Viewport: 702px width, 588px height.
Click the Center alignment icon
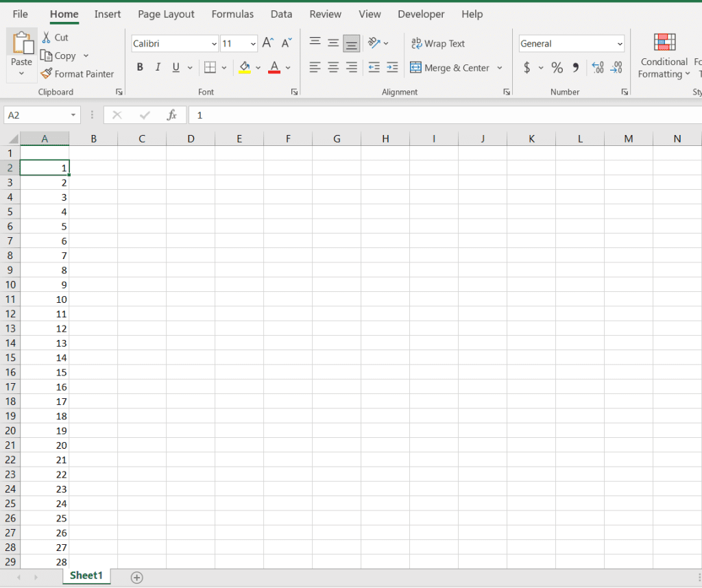pos(333,67)
